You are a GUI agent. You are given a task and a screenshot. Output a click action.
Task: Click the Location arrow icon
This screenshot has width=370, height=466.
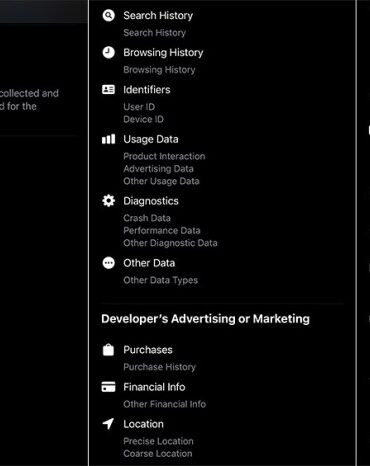(108, 424)
